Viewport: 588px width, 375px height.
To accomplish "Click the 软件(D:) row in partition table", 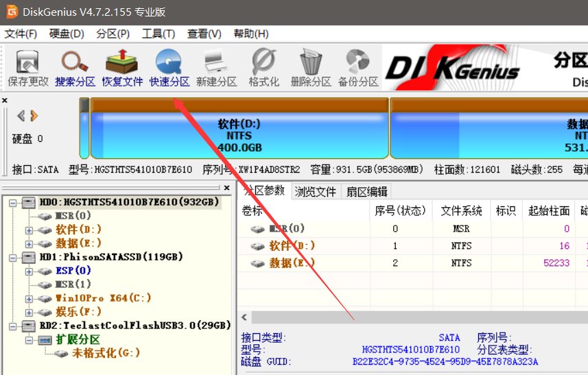I will 412,245.
